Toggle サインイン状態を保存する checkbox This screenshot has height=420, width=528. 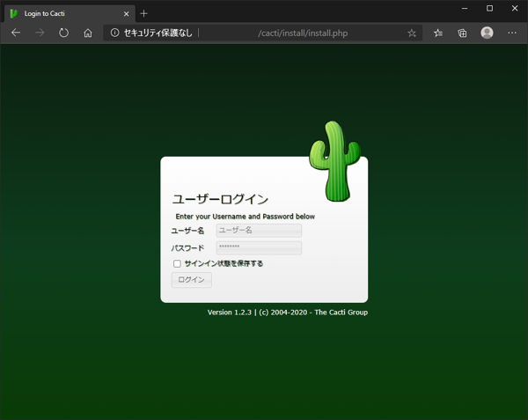point(177,263)
